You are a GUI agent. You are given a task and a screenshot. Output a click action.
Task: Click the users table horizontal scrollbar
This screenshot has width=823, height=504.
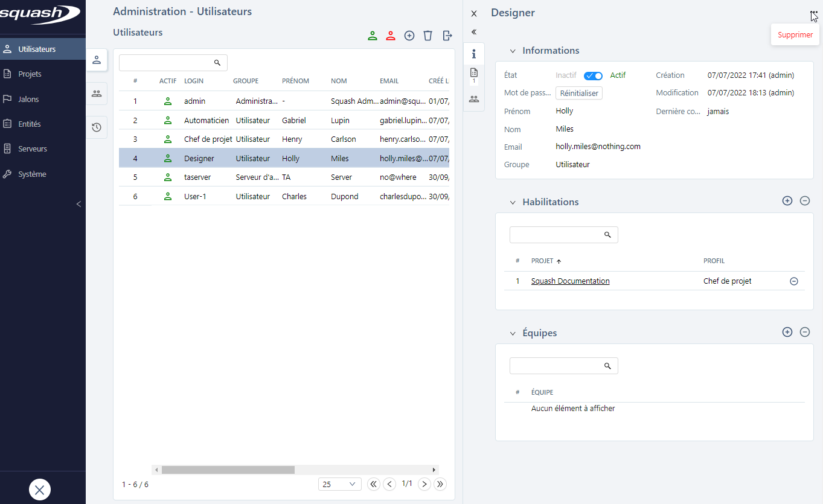pos(228,470)
